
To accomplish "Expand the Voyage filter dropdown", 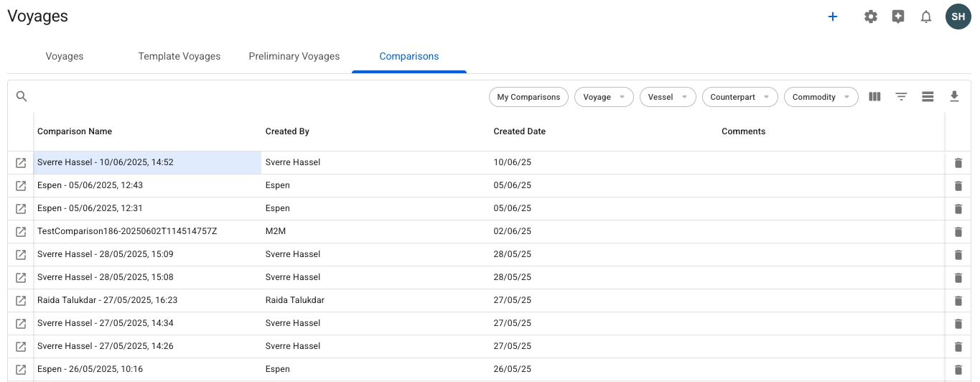I will point(604,97).
